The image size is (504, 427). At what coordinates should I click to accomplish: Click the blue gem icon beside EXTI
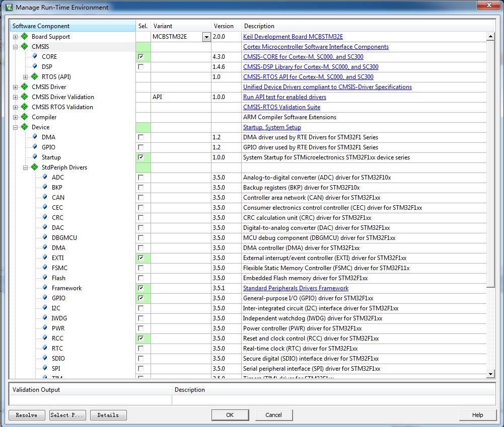(45, 257)
